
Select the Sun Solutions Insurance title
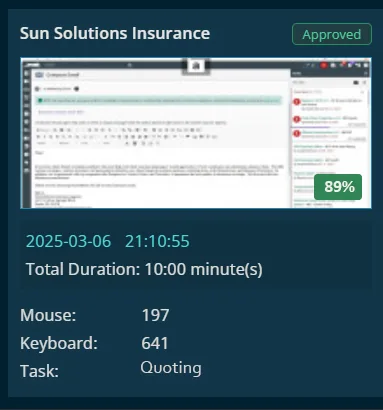tap(115, 33)
